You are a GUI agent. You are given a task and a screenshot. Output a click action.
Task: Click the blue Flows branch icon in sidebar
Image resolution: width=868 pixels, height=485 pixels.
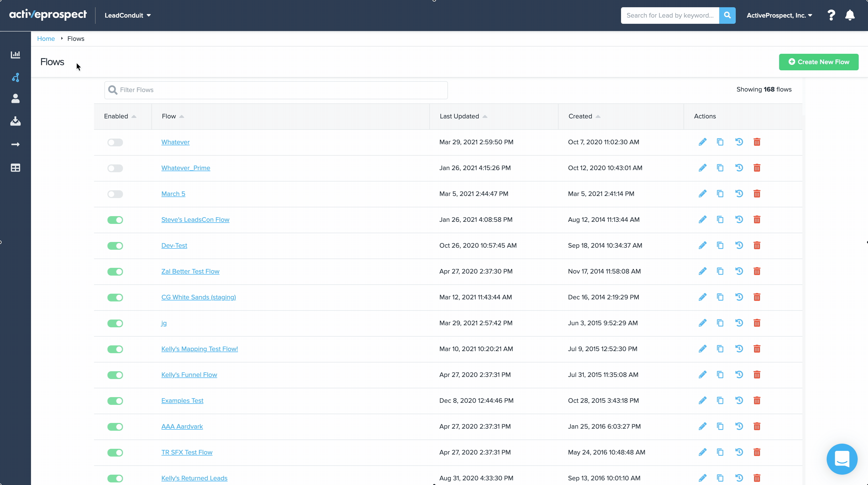(x=16, y=77)
